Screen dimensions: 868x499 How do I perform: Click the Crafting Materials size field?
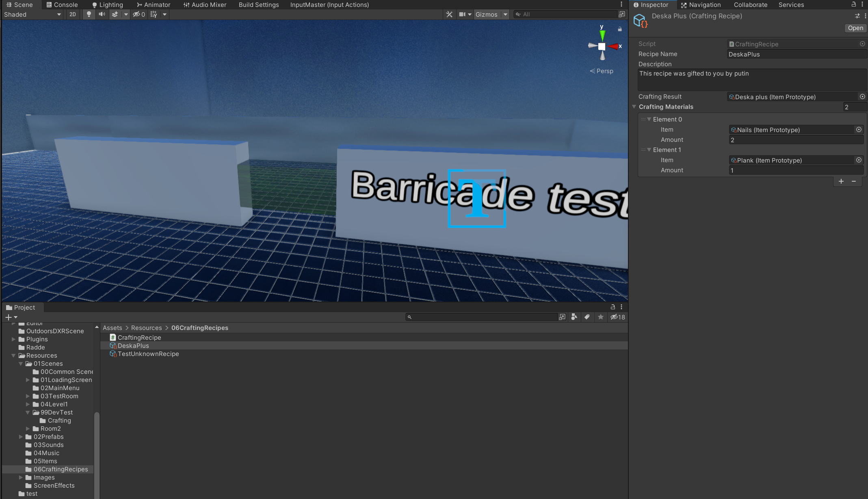coord(855,107)
